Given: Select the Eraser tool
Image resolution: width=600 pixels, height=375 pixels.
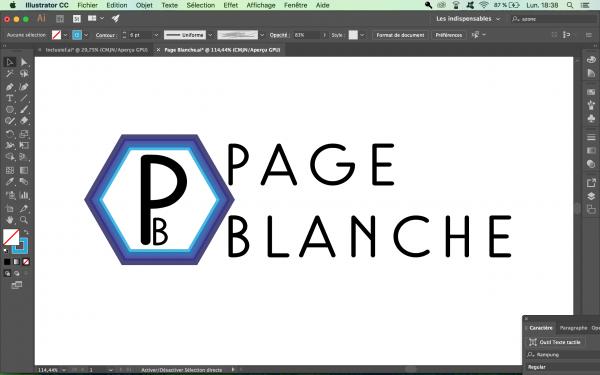Looking at the screenshot, I should pos(24,121).
